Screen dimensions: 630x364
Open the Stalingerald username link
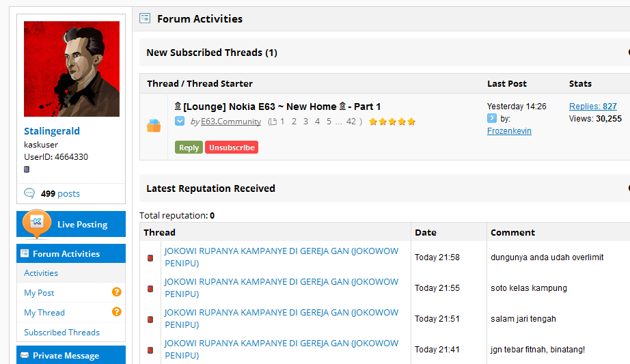52,131
